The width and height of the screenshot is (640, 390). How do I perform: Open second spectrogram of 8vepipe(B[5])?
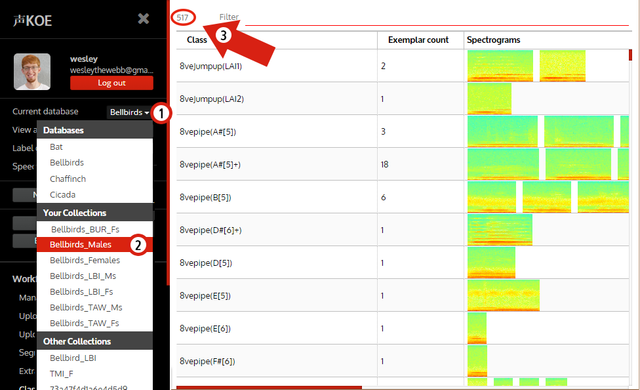point(547,197)
